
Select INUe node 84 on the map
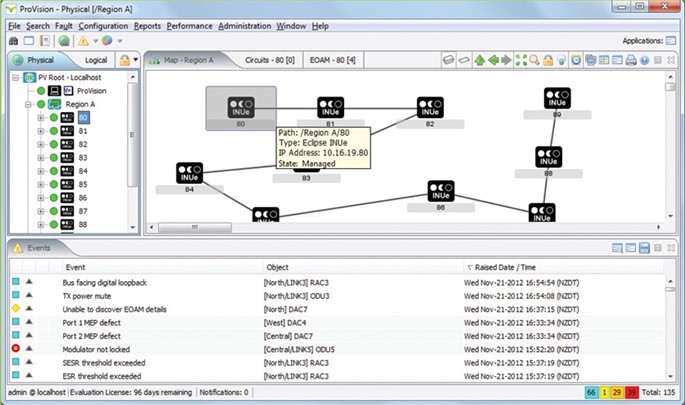[189, 173]
